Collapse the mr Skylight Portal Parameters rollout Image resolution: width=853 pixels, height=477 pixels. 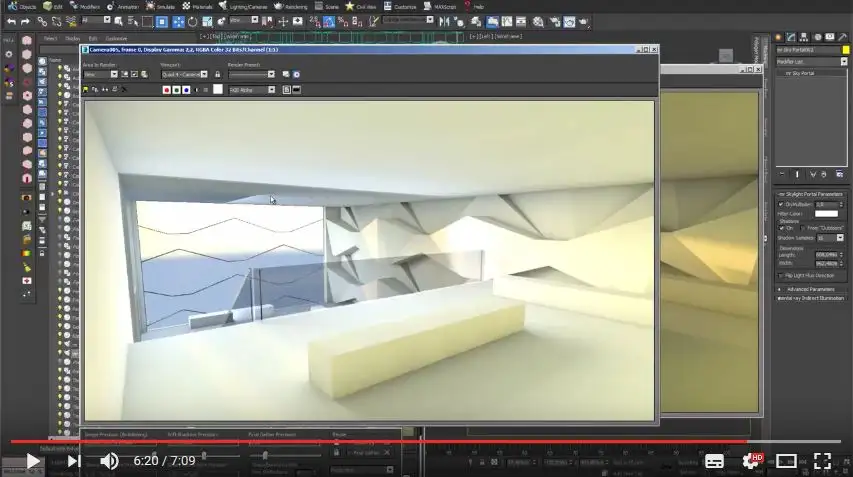pos(811,194)
